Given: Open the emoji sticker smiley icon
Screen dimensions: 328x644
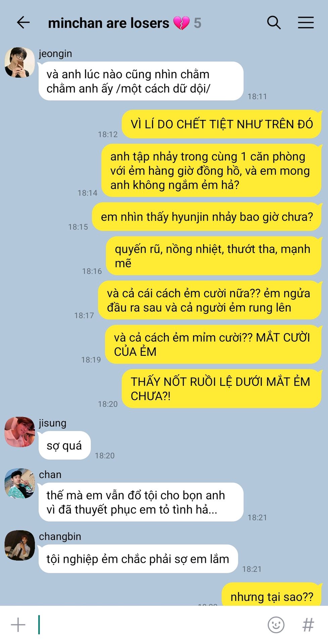Looking at the screenshot, I should (x=276, y=625).
